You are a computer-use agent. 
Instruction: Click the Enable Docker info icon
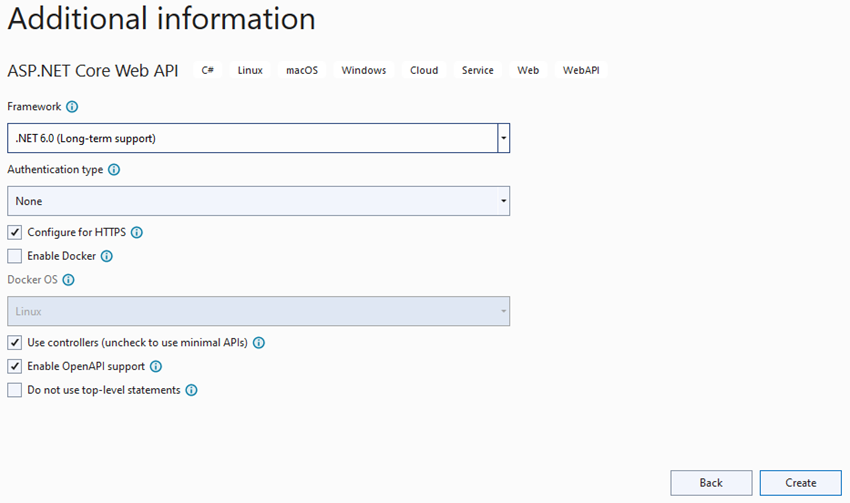107,257
